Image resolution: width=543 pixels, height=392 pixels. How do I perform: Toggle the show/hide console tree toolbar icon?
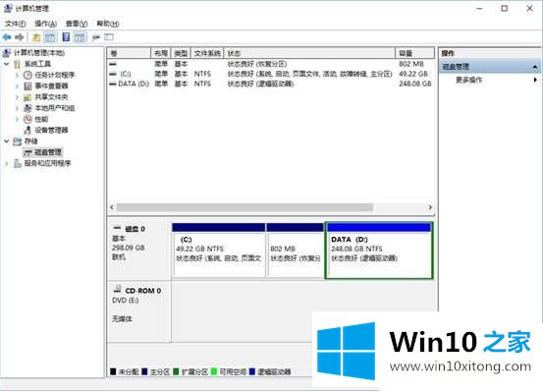tap(49, 37)
